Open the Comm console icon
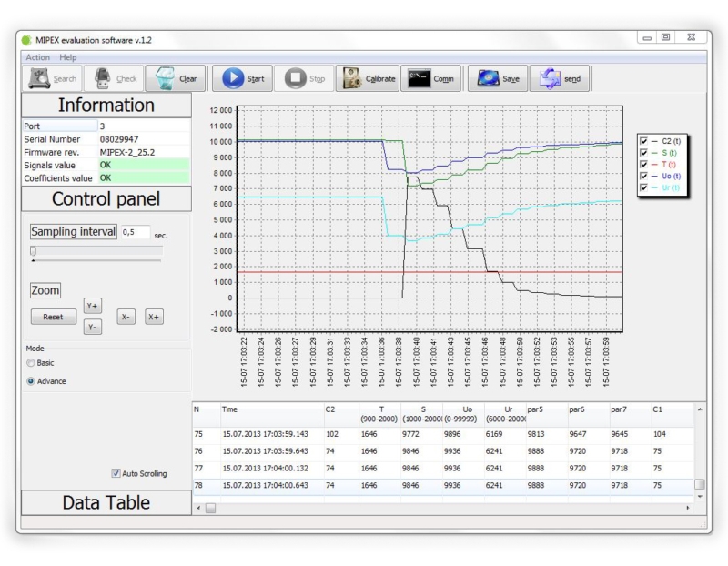 click(x=419, y=78)
